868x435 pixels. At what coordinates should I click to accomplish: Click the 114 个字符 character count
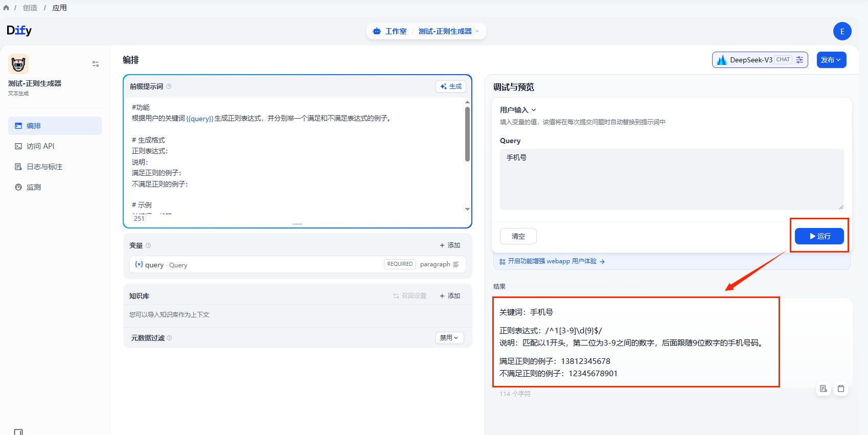[515, 394]
